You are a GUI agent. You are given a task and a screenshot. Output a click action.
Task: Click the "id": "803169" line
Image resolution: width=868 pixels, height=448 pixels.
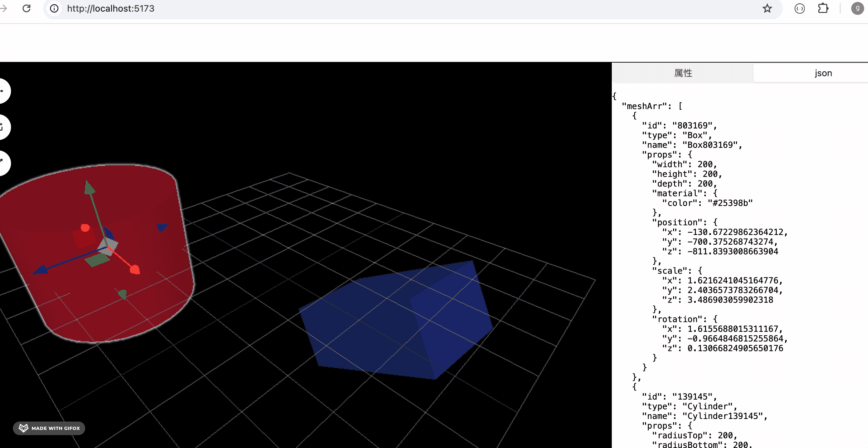click(679, 126)
